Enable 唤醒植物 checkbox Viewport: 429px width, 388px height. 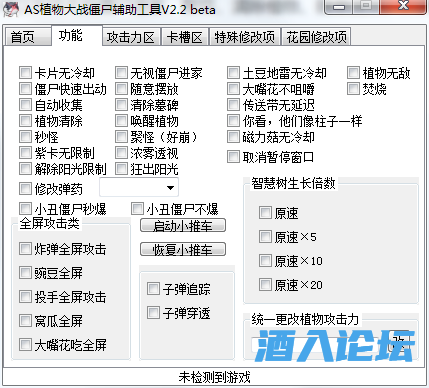tap(121, 121)
